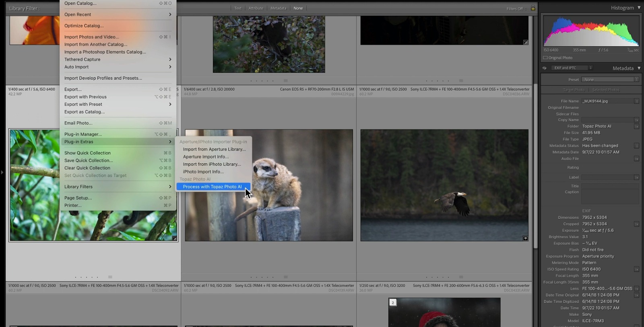This screenshot has height=327, width=644.
Task: Select the Attribute library filter tab
Action: click(x=256, y=8)
